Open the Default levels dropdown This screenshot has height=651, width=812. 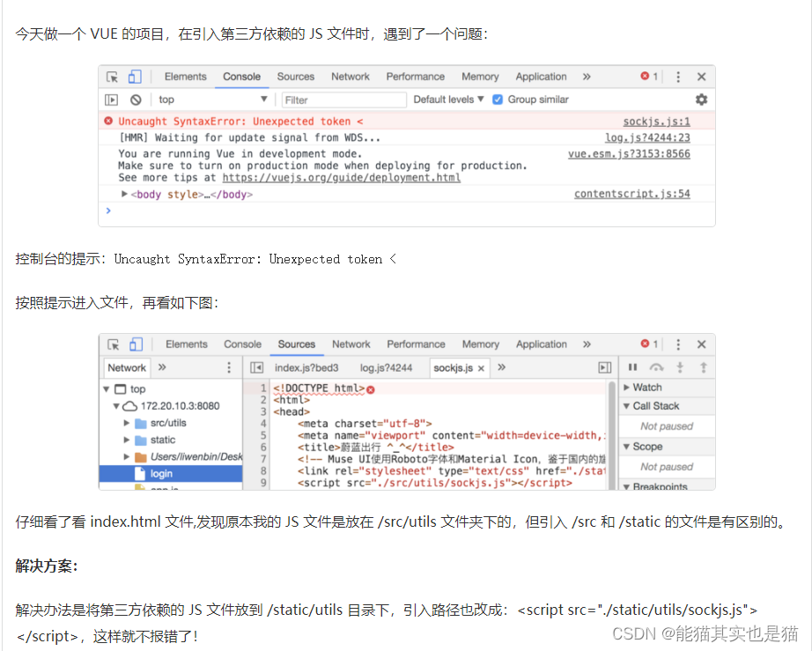click(x=447, y=99)
